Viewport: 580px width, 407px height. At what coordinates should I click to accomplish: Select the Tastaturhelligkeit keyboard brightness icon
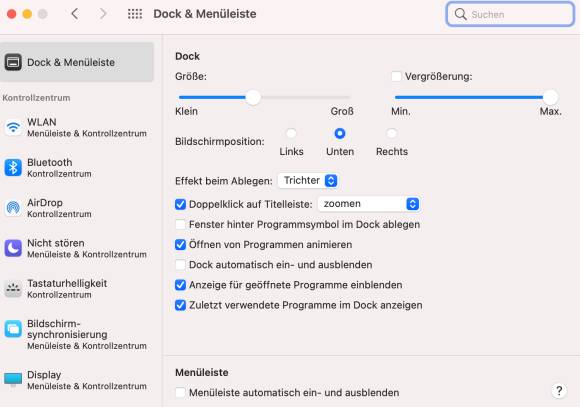point(13,289)
